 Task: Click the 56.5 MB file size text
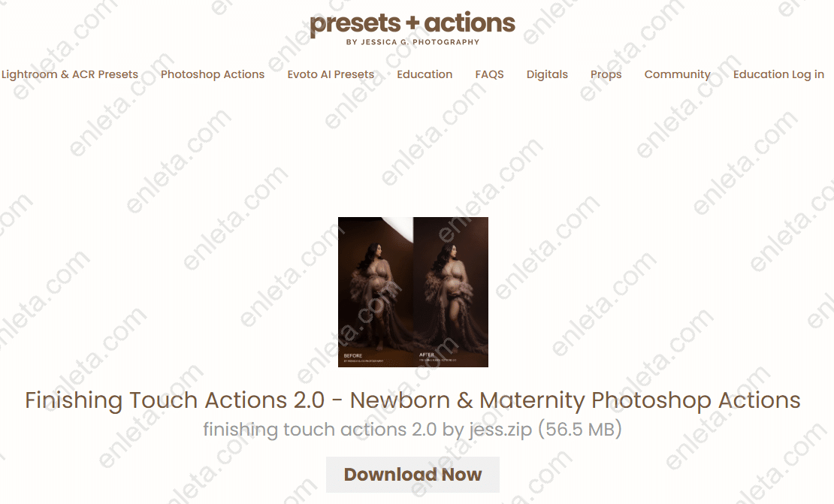coord(580,429)
